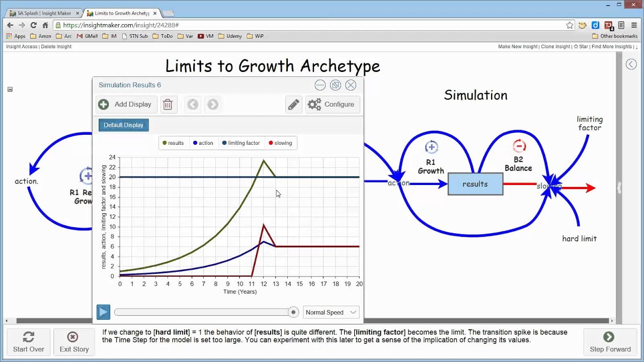Toggle the action series in legend
Screen dimensions: 644x362
(203, 143)
